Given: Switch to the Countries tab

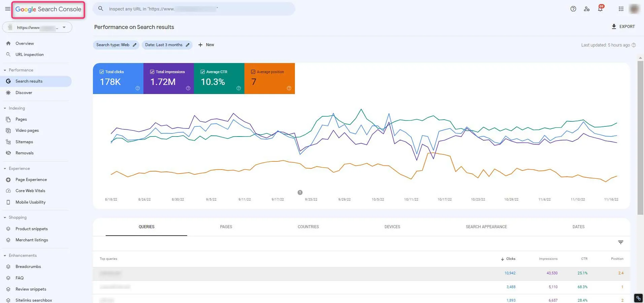Looking at the screenshot, I should tap(308, 227).
